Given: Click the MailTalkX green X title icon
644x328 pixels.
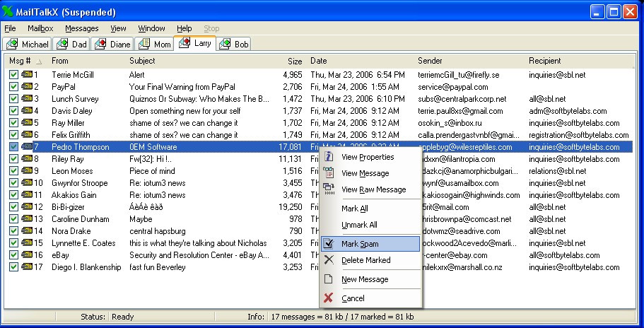Looking at the screenshot, I should [x=7, y=12].
